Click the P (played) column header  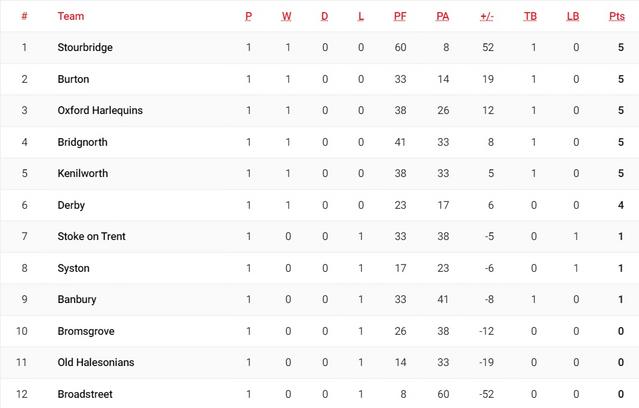[249, 16]
